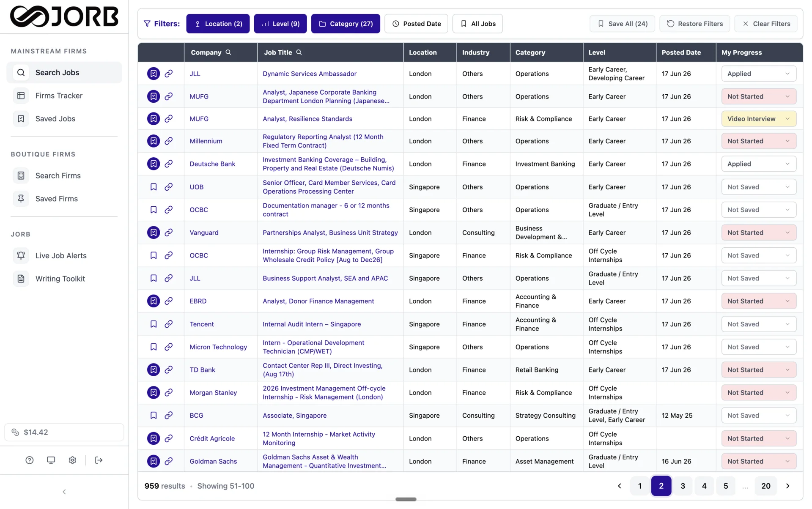Click the $14.42 credits balance box
Viewport: 812px width, 509px height.
click(x=64, y=432)
